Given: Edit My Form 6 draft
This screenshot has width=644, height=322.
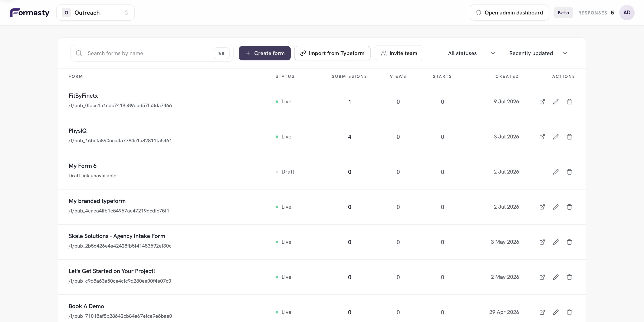Looking at the screenshot, I should [x=556, y=172].
